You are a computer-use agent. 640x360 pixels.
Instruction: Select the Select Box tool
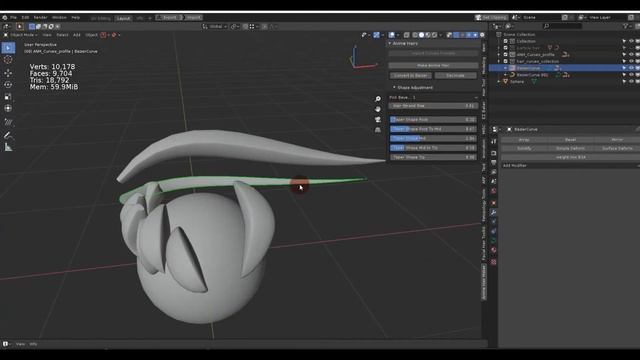(8, 48)
